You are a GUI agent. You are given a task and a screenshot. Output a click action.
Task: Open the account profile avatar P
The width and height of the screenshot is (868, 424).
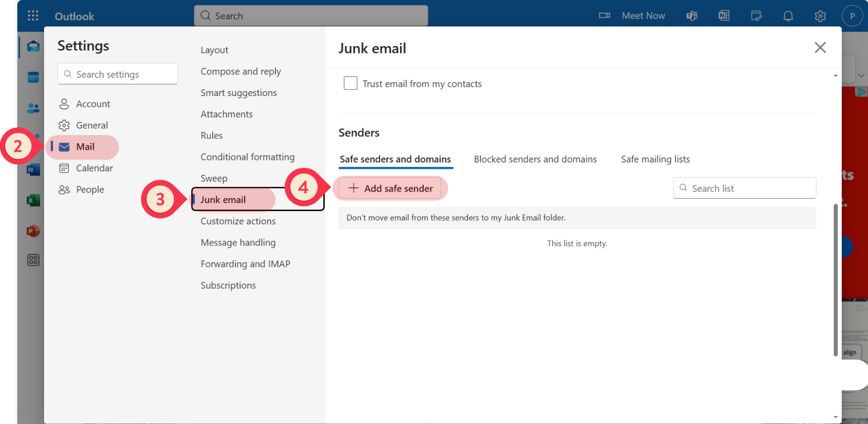(852, 16)
